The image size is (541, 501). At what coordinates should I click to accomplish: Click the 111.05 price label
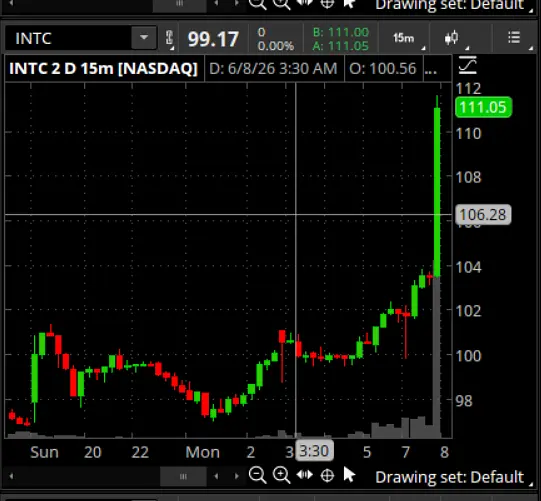[483, 107]
